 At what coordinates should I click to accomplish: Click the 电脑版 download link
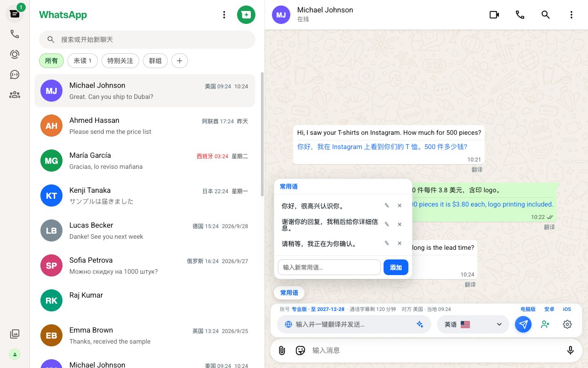(528, 309)
